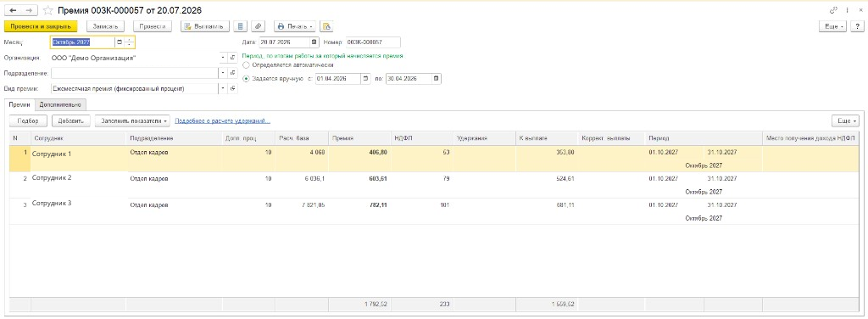Click the payout value 681,11
The image size is (868, 319).
coord(565,205)
